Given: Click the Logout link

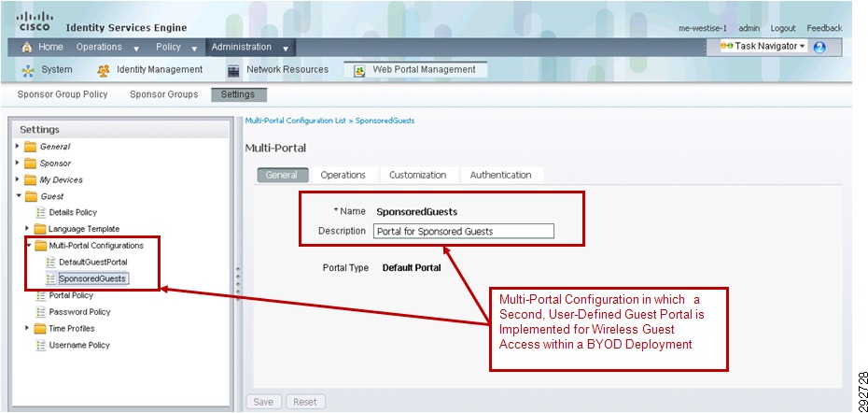Looking at the screenshot, I should pyautogui.click(x=783, y=28).
